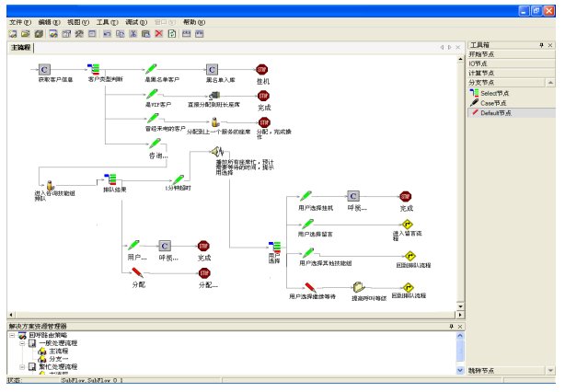The width and height of the screenshot is (565, 392).
Task: Click the red X delete toolbar icon
Action: click(x=157, y=33)
